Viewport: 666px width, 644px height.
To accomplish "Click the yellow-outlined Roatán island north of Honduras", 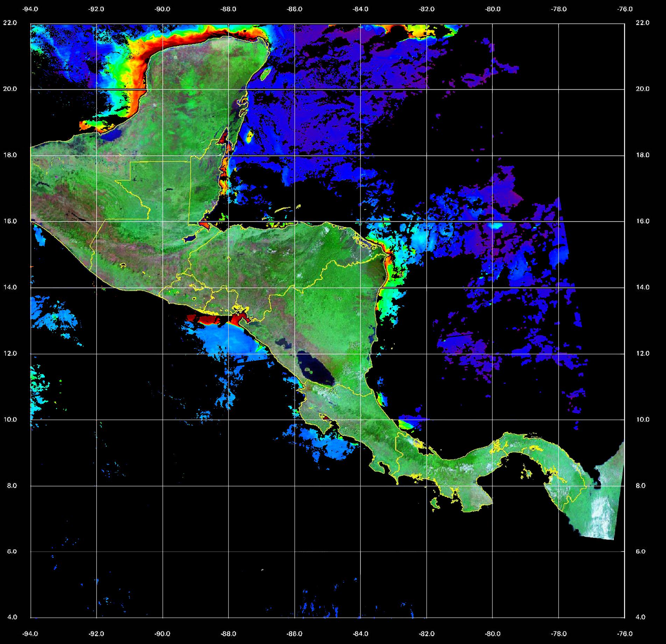I will point(283,210).
